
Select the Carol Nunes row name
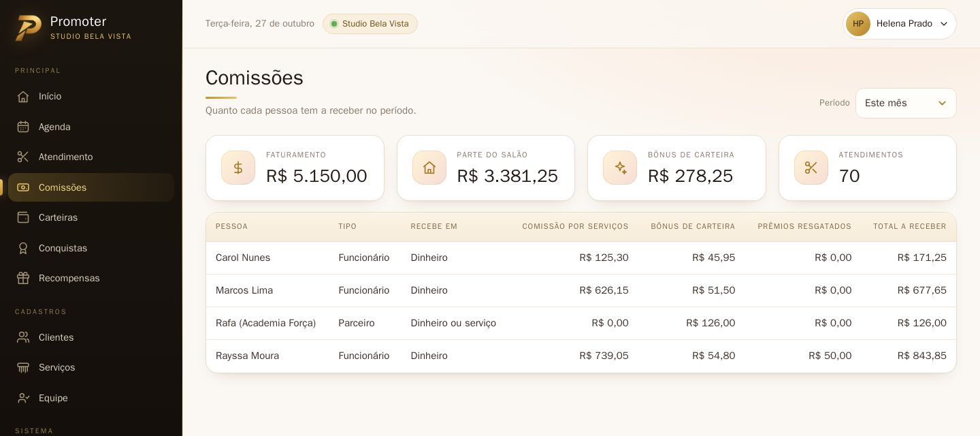click(x=243, y=258)
